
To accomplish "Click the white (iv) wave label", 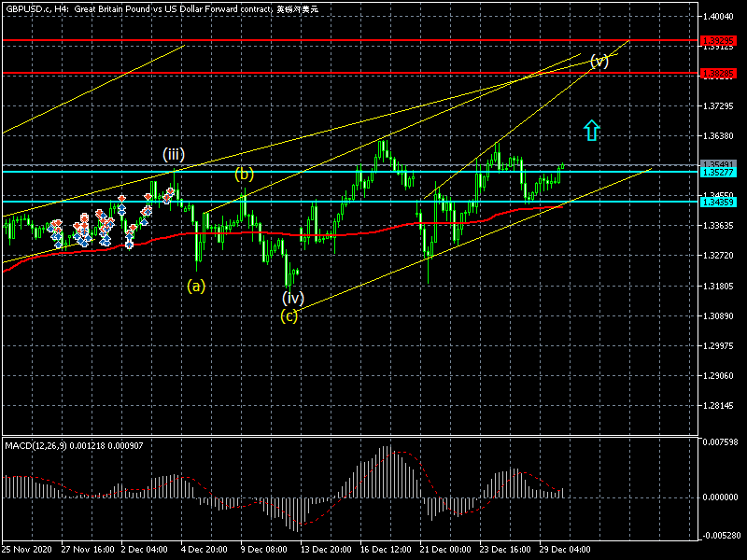I will pyautogui.click(x=293, y=299).
